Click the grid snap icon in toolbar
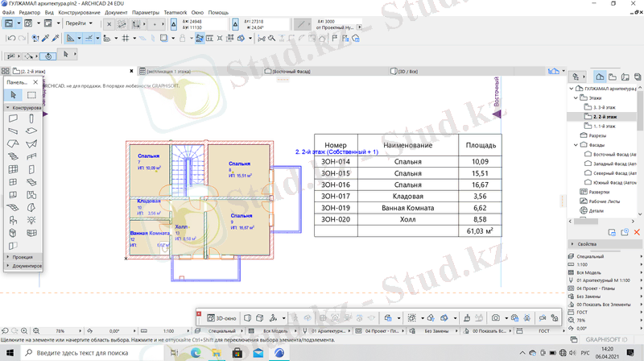This screenshot has height=361, width=644. (x=124, y=38)
